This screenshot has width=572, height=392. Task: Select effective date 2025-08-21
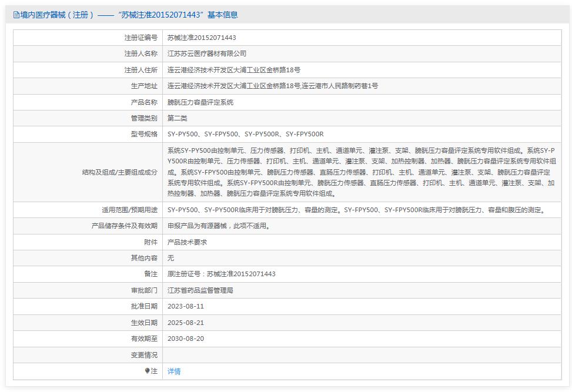tap(186, 323)
